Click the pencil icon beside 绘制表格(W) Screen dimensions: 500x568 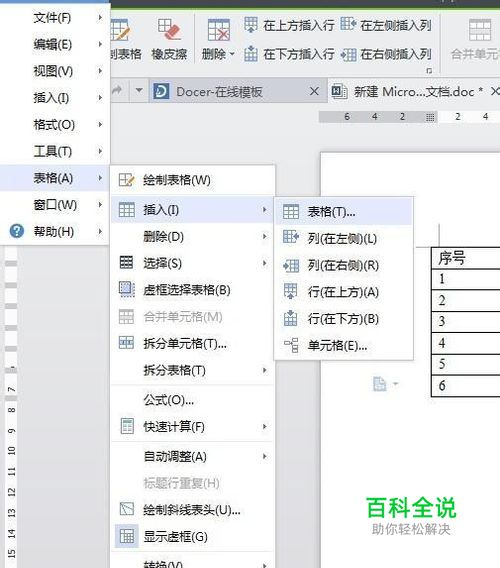(x=126, y=180)
